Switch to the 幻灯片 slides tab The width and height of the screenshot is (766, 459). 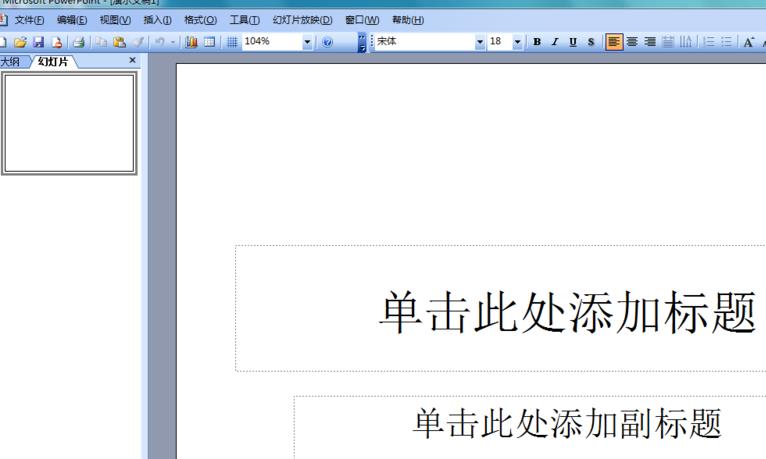53,62
